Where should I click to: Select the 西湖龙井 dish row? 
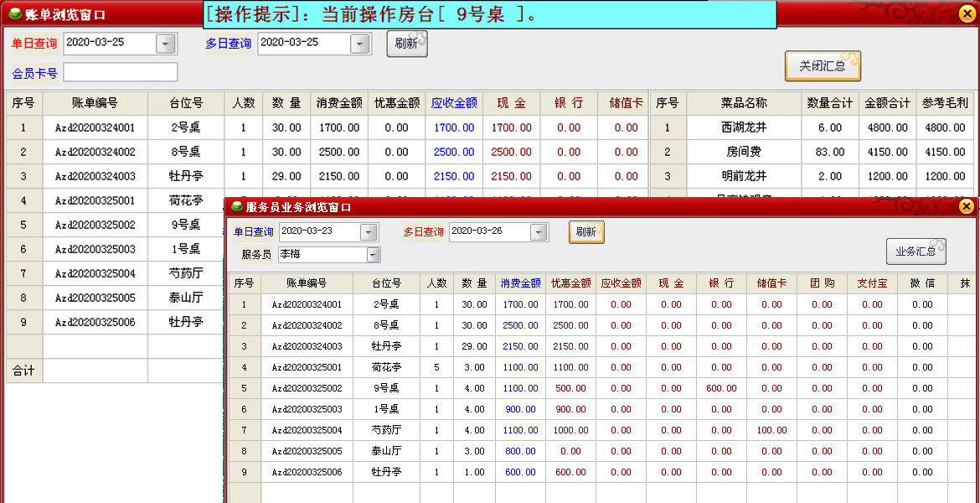(x=812, y=127)
